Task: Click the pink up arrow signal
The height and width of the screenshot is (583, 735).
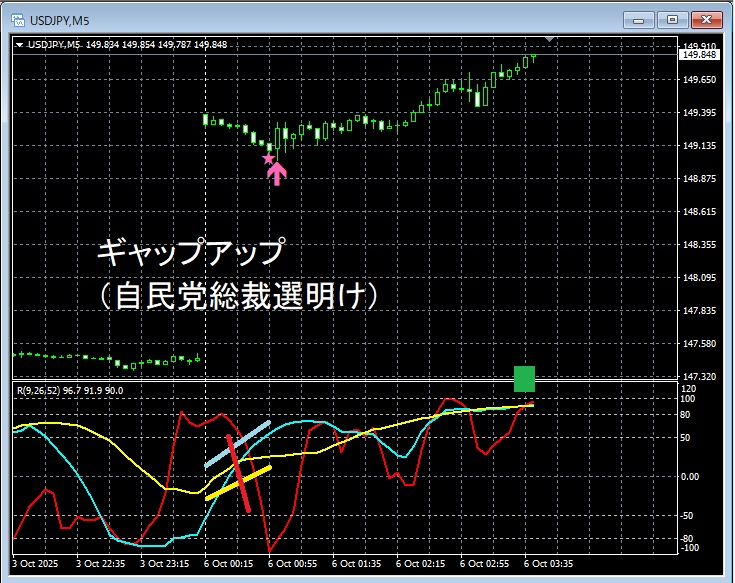Action: (277, 173)
